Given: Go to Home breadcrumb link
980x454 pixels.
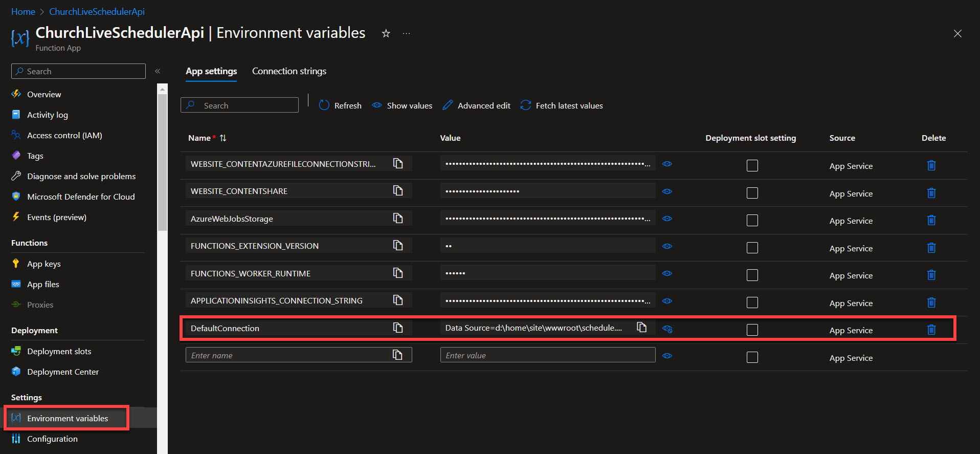Looking at the screenshot, I should click(23, 11).
